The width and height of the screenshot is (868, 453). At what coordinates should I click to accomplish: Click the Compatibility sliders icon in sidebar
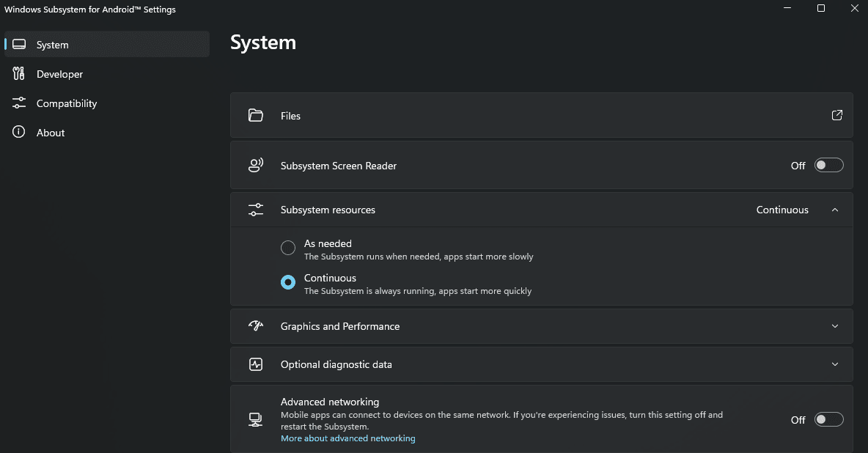click(19, 103)
